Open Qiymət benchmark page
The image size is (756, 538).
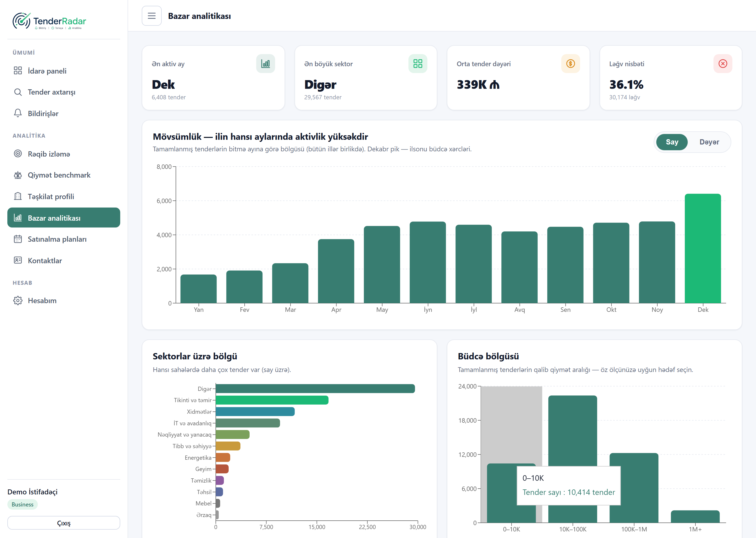point(64,175)
